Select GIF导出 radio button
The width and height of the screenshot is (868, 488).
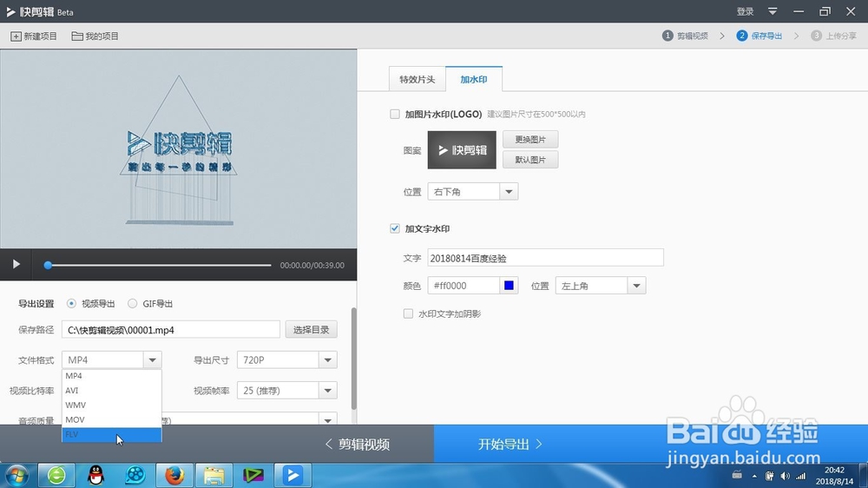coord(132,304)
